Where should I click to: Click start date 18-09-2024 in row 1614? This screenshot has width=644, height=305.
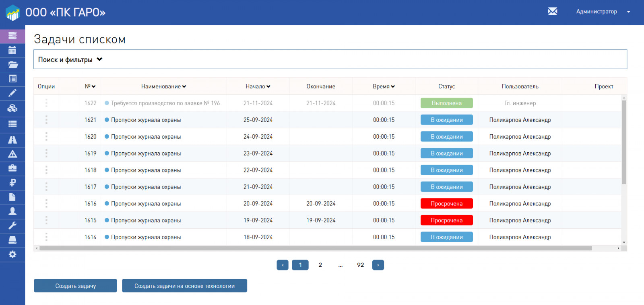click(258, 237)
